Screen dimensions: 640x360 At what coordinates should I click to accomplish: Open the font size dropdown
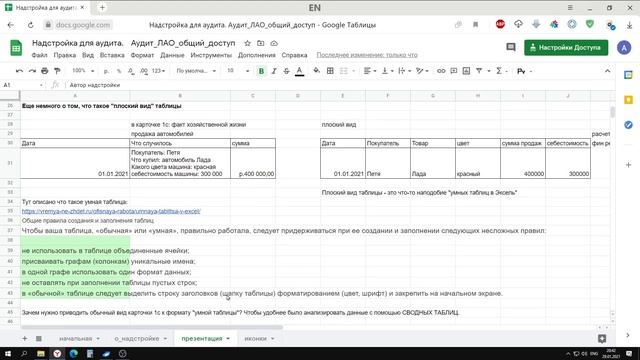point(238,71)
